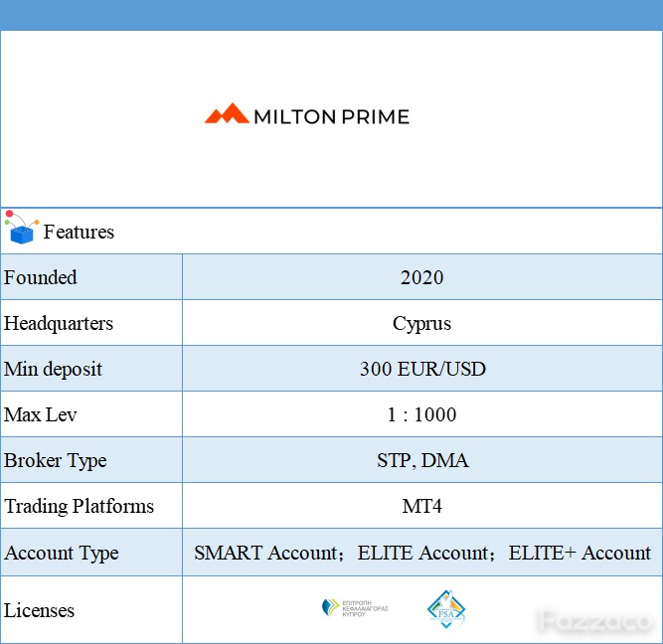Viewport: 663px width, 644px height.
Task: Select the 1 : 1000 leverage value
Action: (x=421, y=414)
